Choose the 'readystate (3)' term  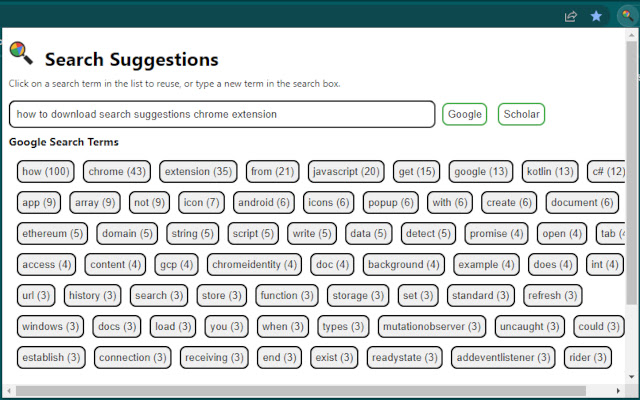click(404, 358)
